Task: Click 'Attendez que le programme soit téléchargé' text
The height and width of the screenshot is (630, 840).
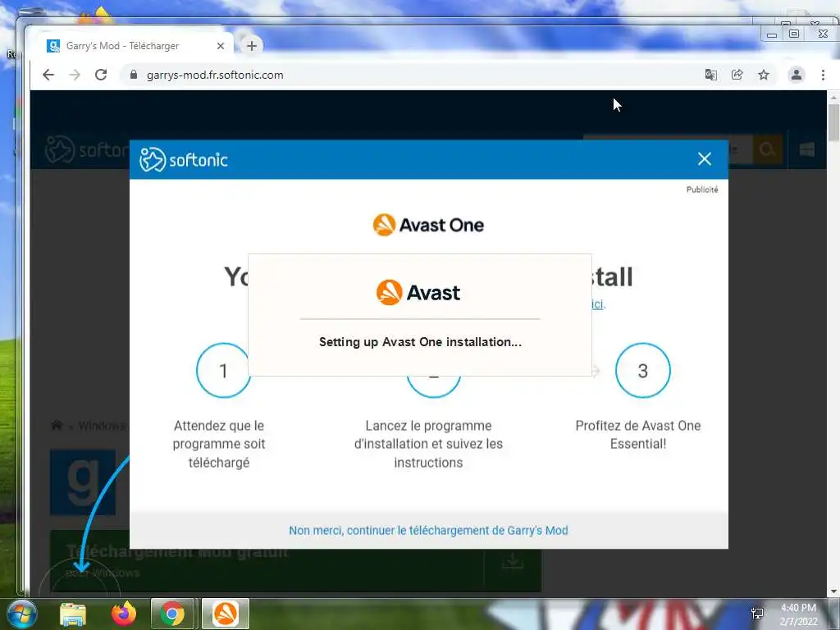Action: coord(219,444)
